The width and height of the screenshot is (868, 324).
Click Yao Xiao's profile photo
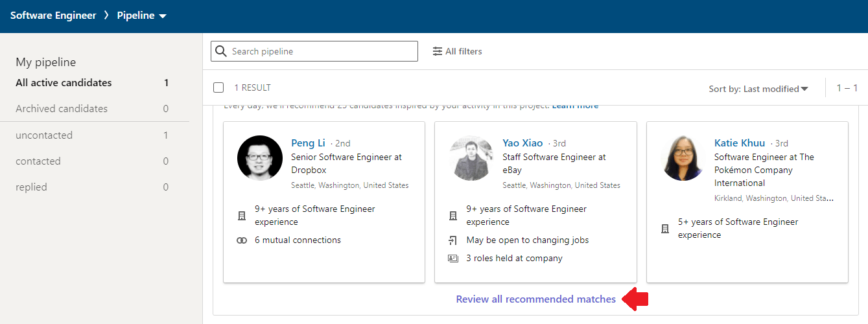click(x=471, y=157)
